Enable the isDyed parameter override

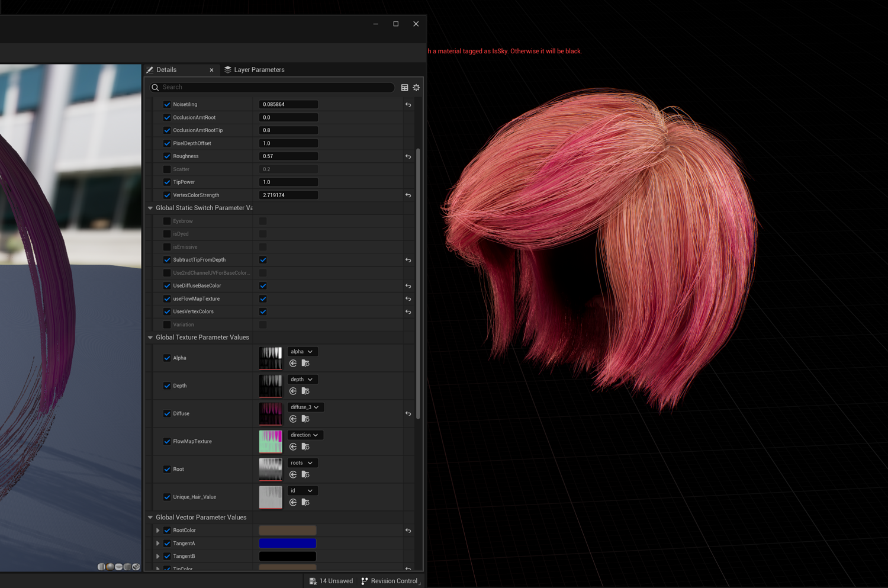(167, 234)
